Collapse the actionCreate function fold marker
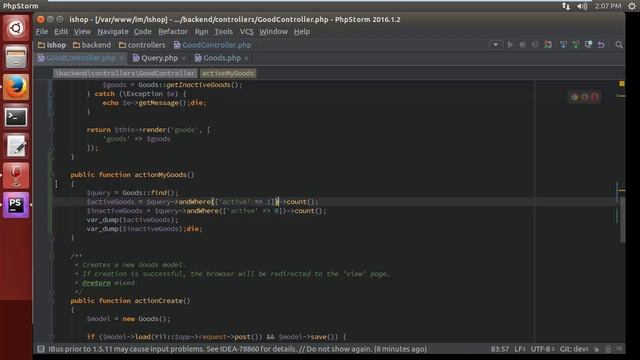Viewport: 640px width, 360px height. click(51, 301)
